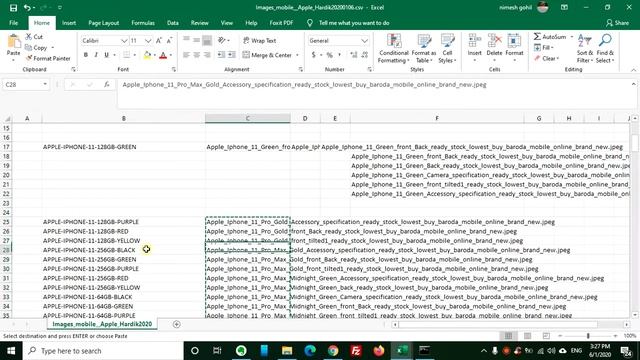Click taskbar search box
The height and width of the screenshot is (360, 640).
coord(102,351)
